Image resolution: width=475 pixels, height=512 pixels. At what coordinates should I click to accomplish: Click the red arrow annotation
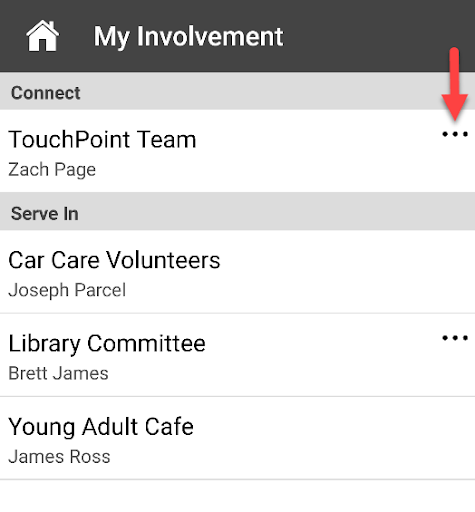[455, 84]
